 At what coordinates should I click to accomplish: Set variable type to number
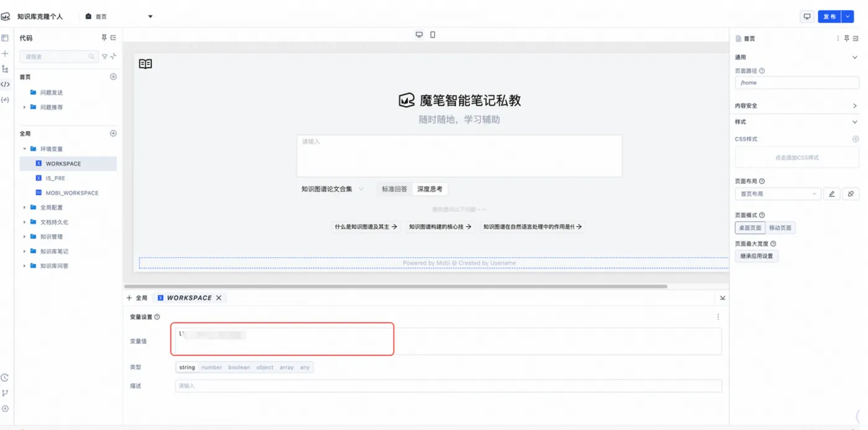[211, 367]
